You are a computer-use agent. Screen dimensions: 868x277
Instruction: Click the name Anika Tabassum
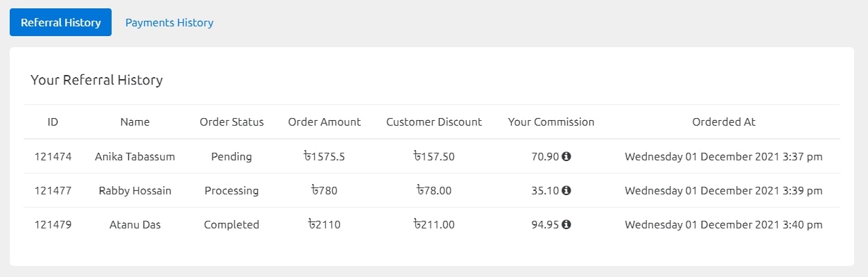tap(135, 156)
